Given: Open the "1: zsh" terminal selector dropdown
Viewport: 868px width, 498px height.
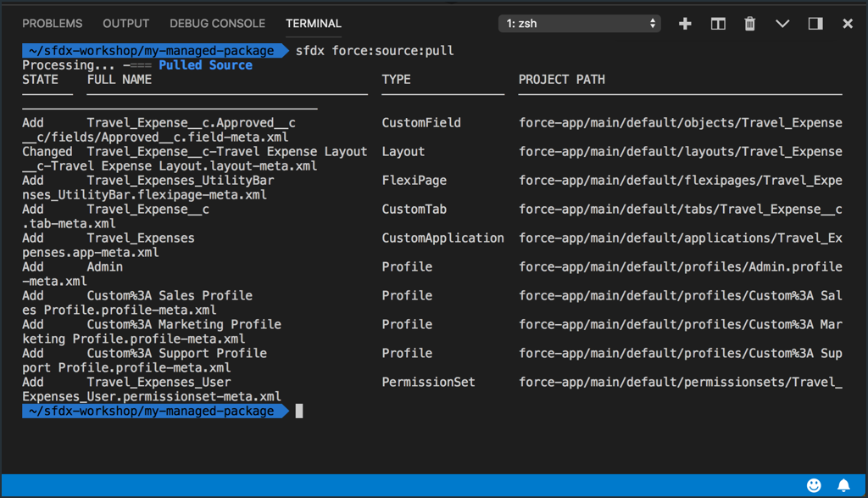Looking at the screenshot, I should tap(580, 24).
